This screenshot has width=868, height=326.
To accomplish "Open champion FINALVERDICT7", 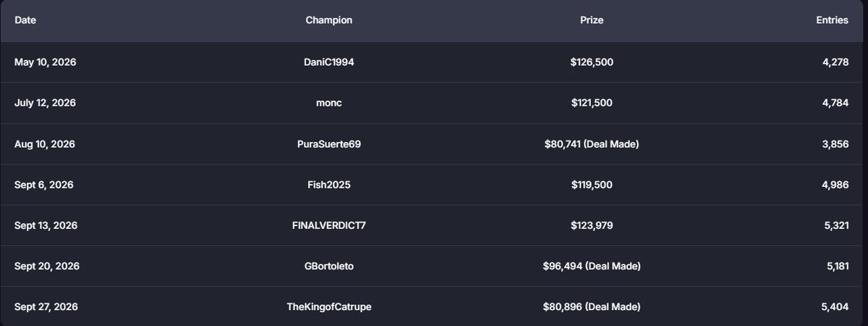I will click(329, 225).
